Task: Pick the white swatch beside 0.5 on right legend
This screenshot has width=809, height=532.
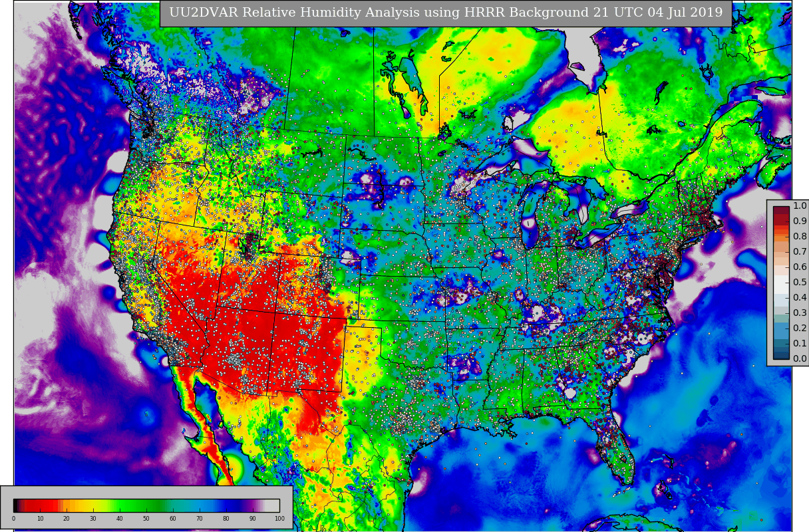Action: click(x=781, y=285)
